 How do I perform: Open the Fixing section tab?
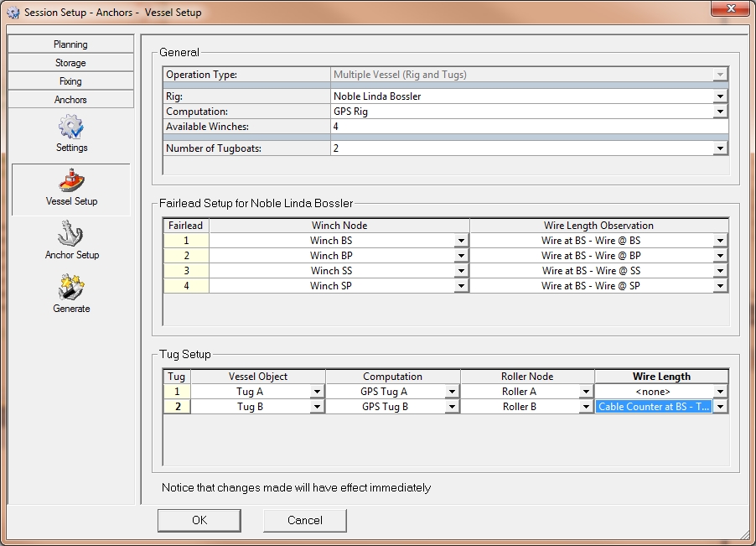tap(70, 81)
